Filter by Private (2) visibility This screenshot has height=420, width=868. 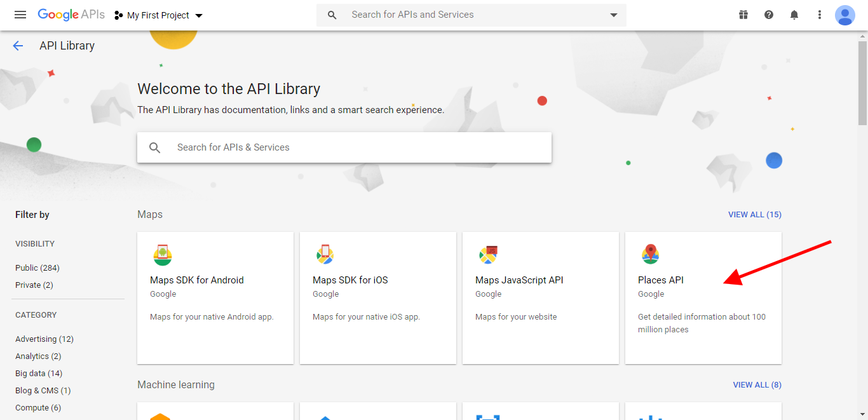[34, 285]
